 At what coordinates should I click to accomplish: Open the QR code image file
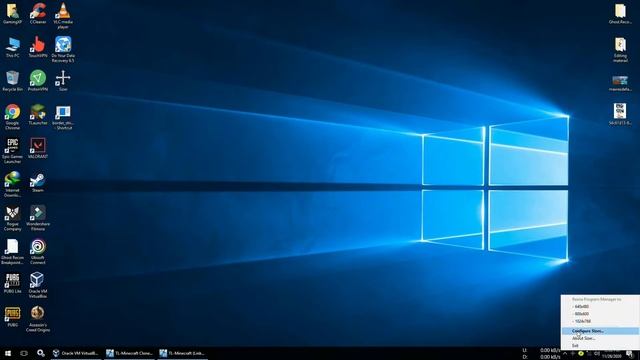[620, 114]
